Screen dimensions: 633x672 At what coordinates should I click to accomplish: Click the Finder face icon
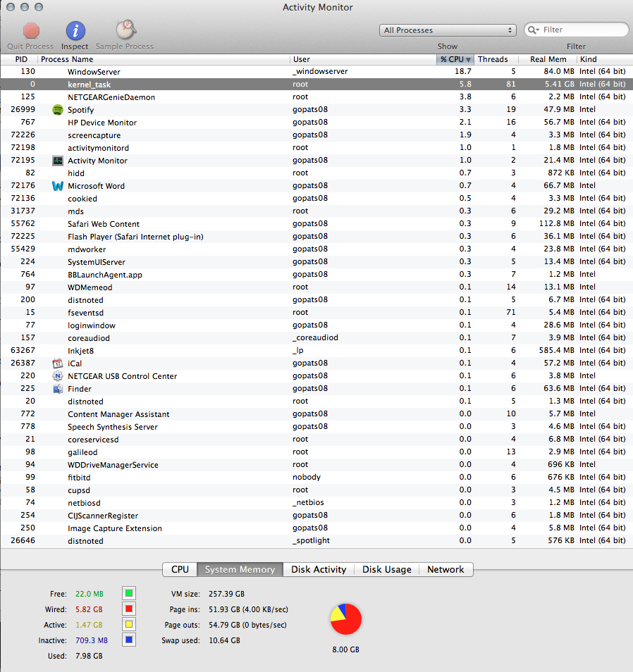[x=58, y=389]
